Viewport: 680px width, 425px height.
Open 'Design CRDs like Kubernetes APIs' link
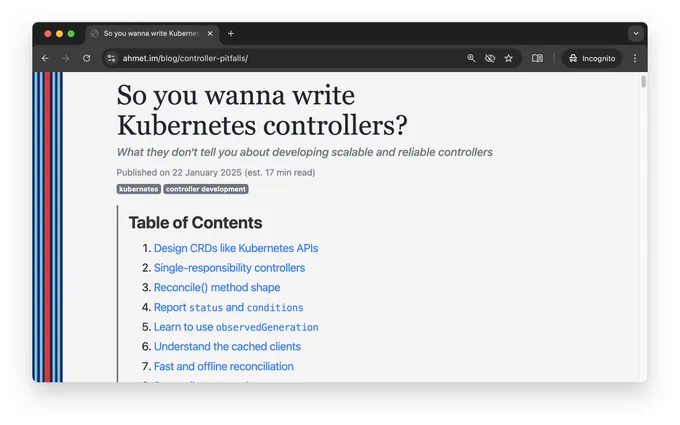pos(236,248)
